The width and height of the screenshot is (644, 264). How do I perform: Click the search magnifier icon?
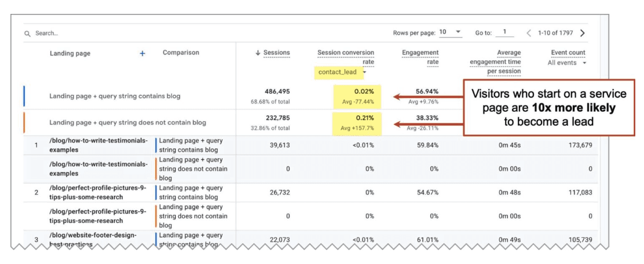tap(27, 34)
